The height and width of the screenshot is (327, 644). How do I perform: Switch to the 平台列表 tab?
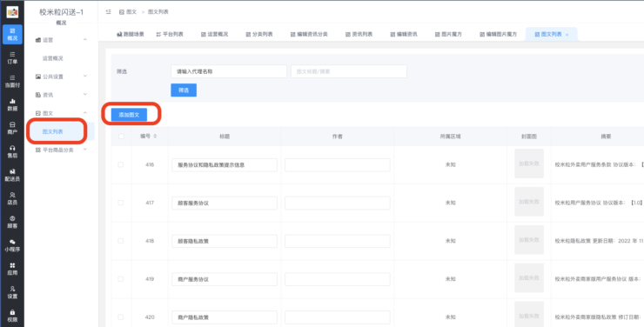tap(170, 35)
